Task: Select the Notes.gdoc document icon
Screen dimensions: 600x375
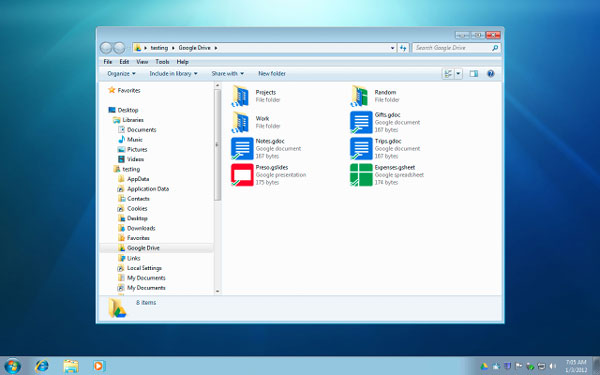Action: (x=242, y=148)
